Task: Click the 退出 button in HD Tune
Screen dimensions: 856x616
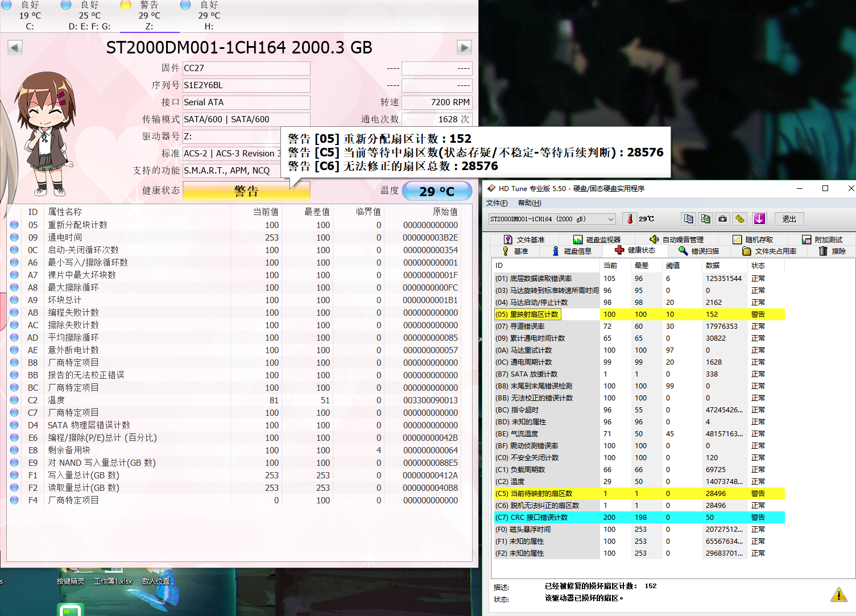Action: (x=789, y=219)
